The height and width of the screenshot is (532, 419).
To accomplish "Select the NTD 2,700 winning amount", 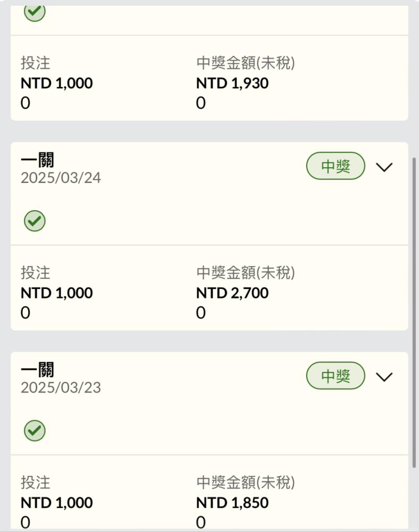I will point(232,293).
